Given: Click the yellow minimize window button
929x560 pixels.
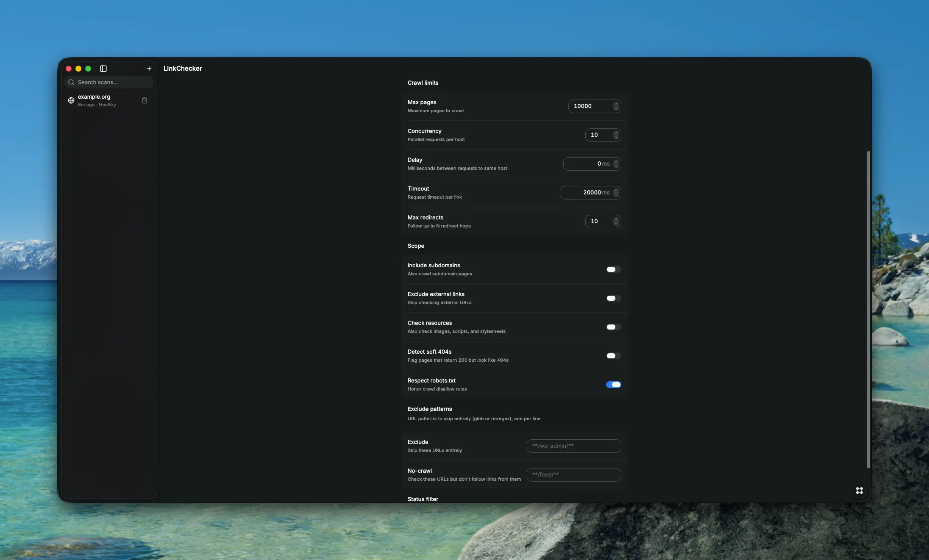Looking at the screenshot, I should coord(78,69).
